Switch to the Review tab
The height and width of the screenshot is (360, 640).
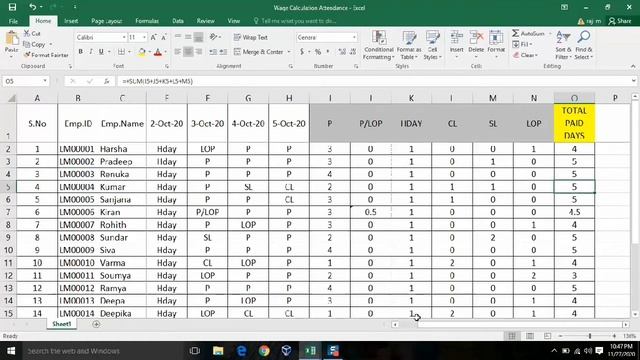tap(205, 21)
